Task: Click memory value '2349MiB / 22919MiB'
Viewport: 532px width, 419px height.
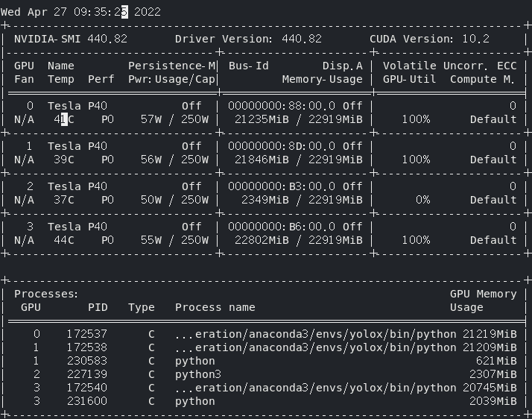Action: tap(302, 200)
